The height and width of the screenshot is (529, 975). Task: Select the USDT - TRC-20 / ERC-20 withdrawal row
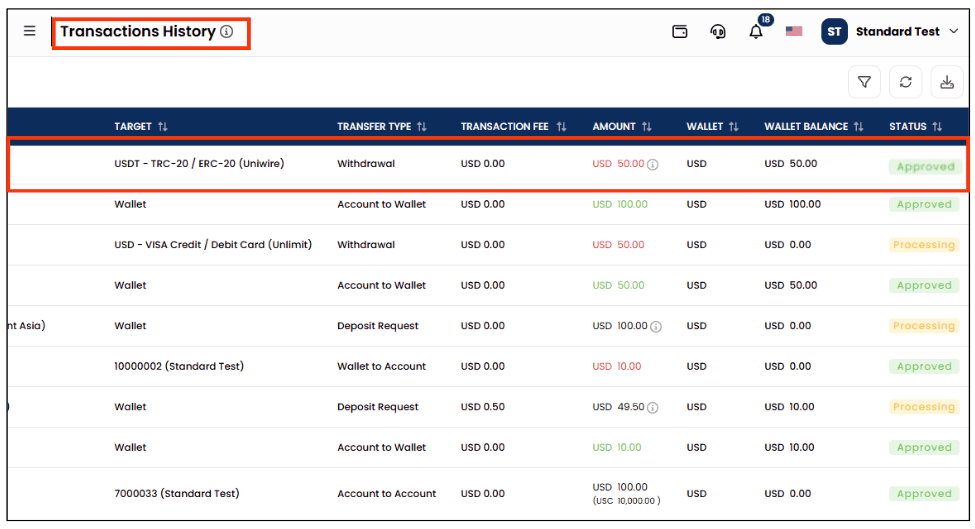click(x=488, y=164)
